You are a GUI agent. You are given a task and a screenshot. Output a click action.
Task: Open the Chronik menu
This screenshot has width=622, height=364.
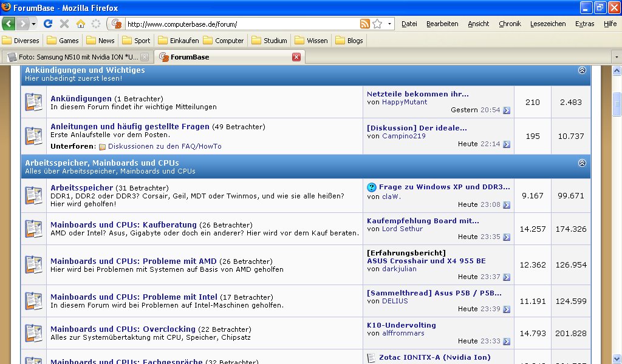[510, 24]
